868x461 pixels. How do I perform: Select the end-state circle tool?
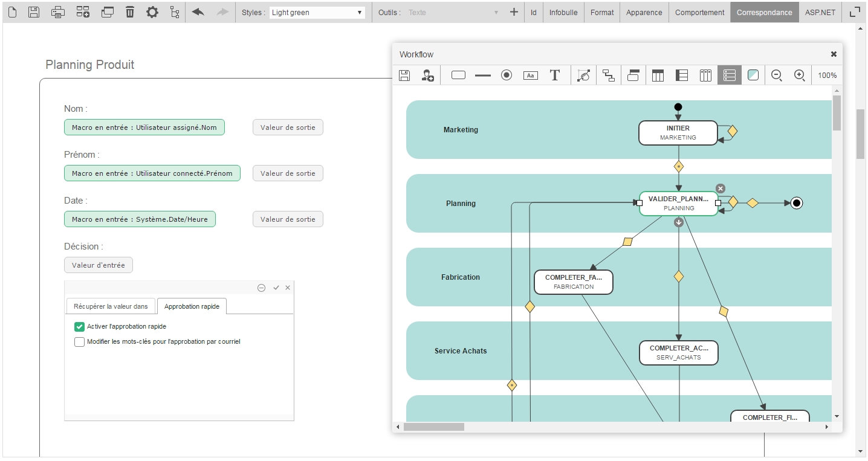tap(507, 76)
